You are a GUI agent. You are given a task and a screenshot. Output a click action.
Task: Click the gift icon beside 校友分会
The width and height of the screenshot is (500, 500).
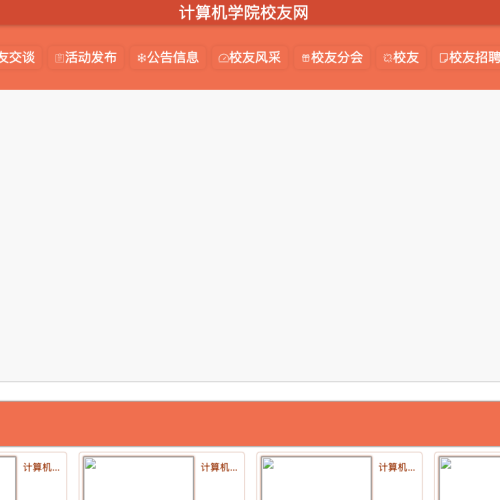[x=305, y=58]
